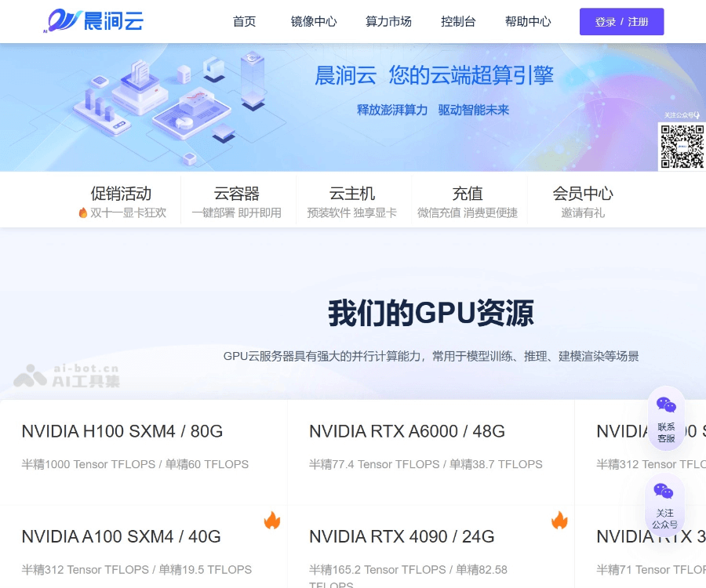Open the 帮助中心 help center menu
706x588 pixels.
tap(528, 22)
